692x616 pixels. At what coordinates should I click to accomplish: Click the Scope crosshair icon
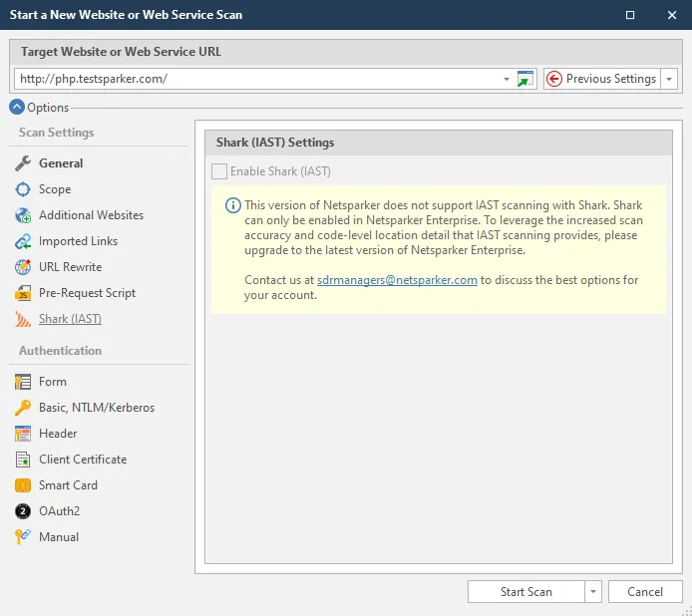click(x=23, y=189)
